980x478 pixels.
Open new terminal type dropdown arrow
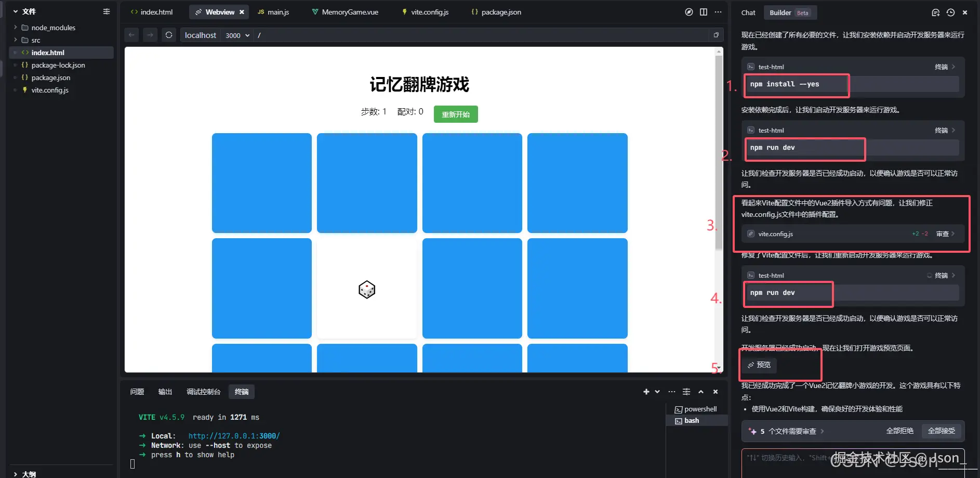coord(657,392)
